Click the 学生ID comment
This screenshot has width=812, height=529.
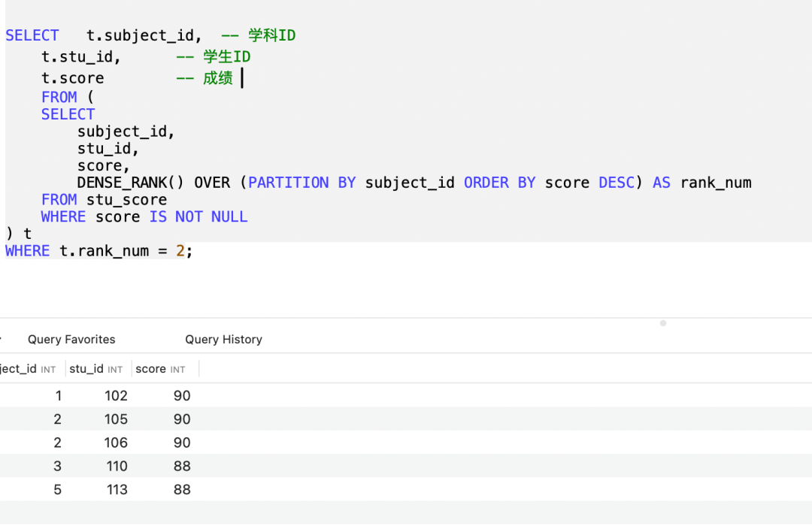[227, 56]
